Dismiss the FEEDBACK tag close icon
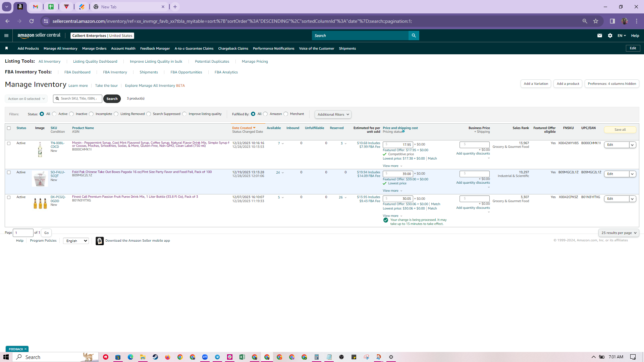The height and width of the screenshot is (362, 644). click(x=25, y=349)
